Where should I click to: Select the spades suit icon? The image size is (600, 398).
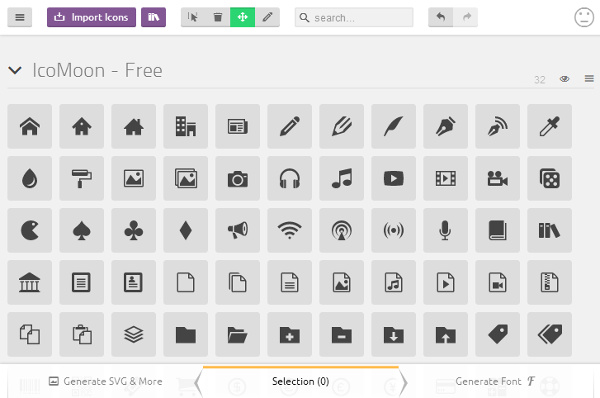[x=82, y=230]
